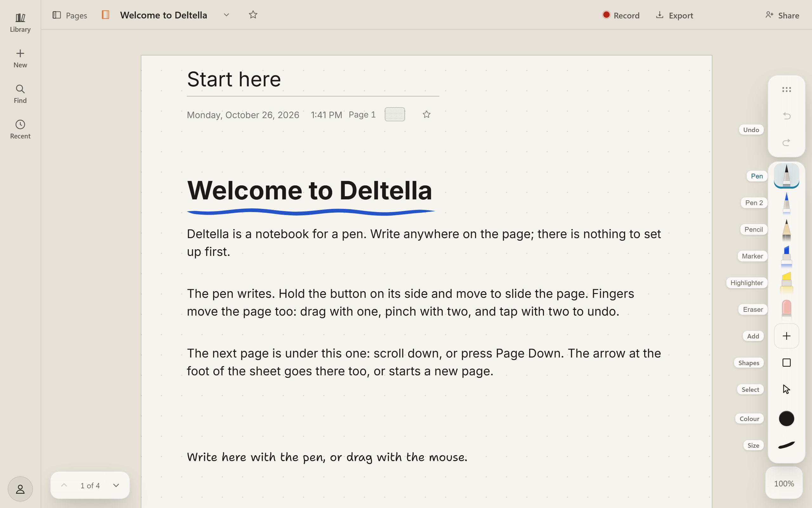Click the '1:41 PM' timestamp

point(326,115)
